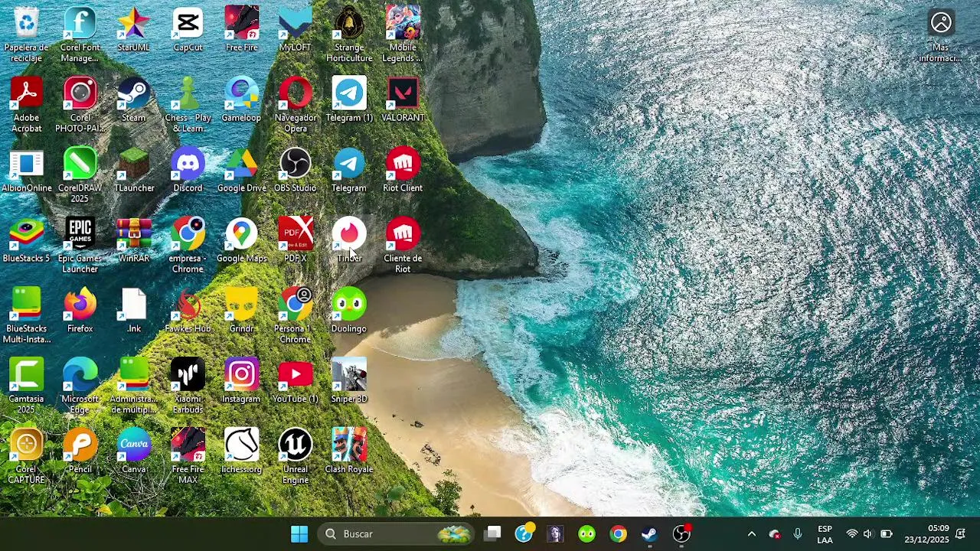Select the WinRAR desktop icon
The height and width of the screenshot is (551, 980).
coord(134,241)
